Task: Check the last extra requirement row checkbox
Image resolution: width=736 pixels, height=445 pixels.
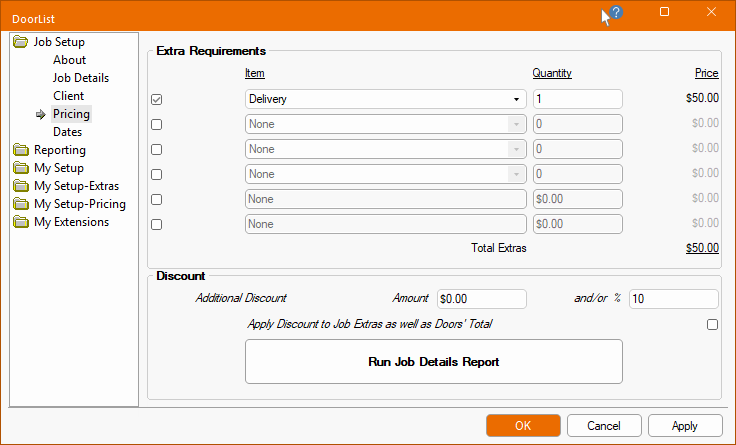Action: point(156,225)
